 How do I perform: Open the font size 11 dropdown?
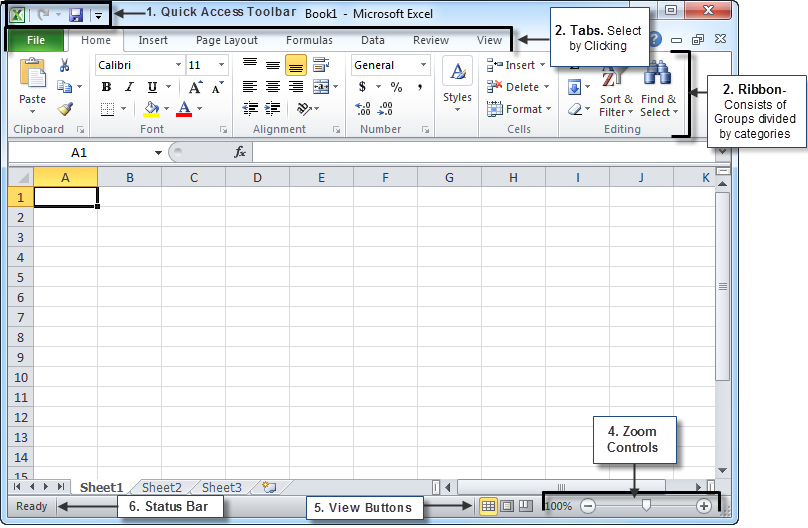click(221, 65)
